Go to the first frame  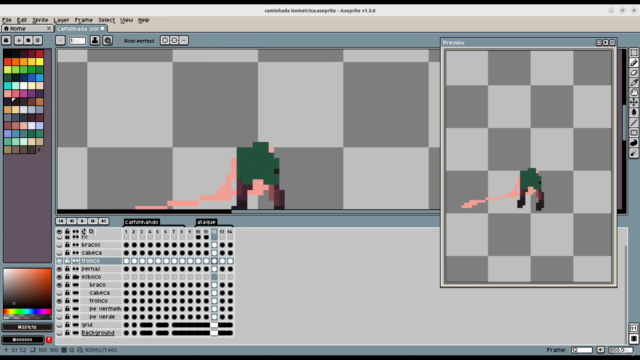(x=61, y=221)
